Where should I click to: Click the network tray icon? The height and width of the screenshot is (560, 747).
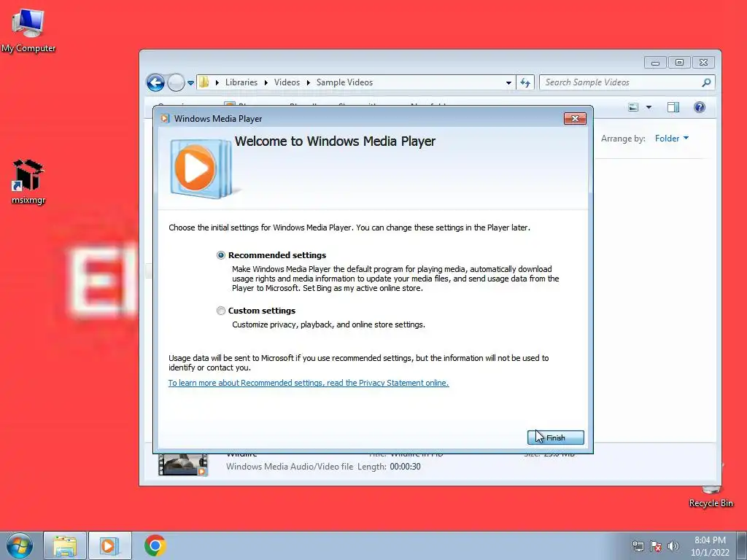(x=638, y=546)
